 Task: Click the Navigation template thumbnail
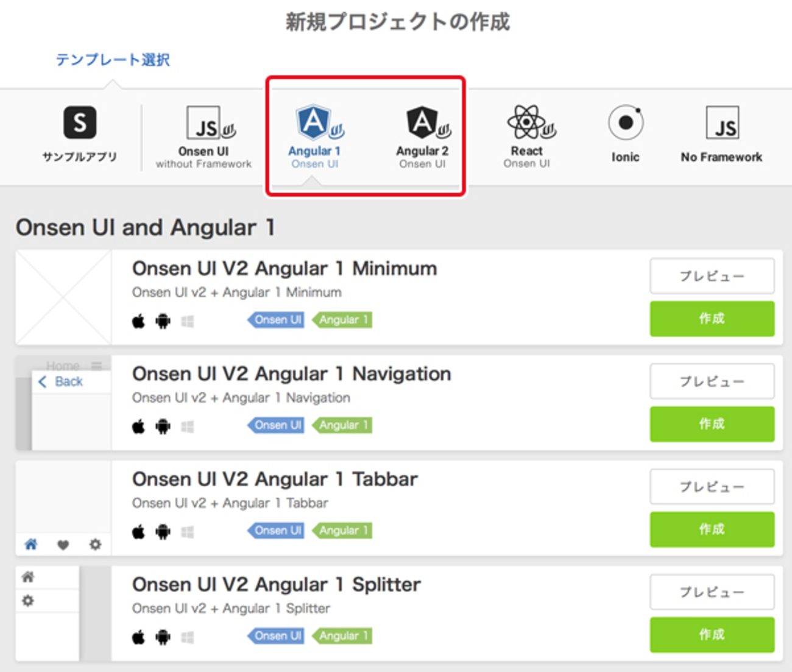pos(63,403)
